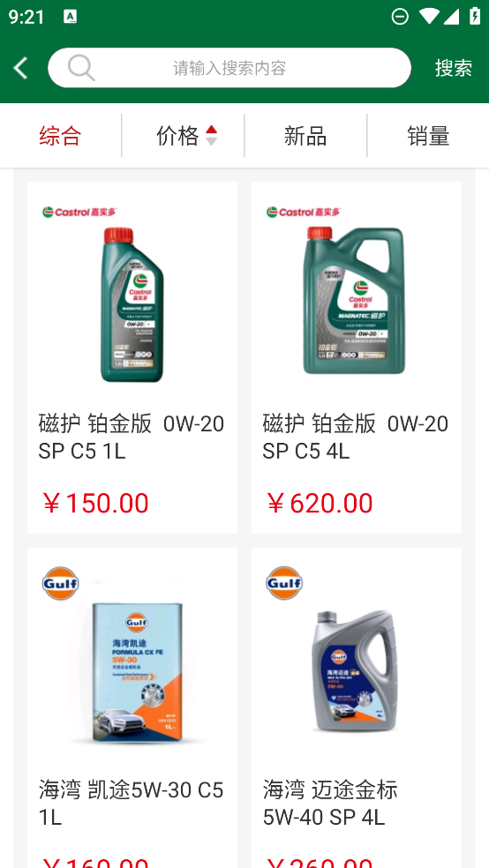Tap the price sort arrows icon

(x=211, y=136)
